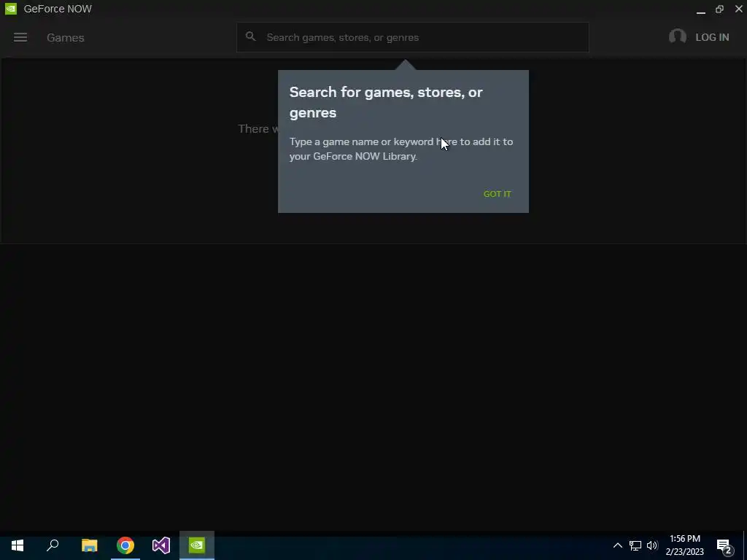Viewport: 747px width, 560px height.
Task: Focus the Search games, stores, or genres field
Action: 413,37
